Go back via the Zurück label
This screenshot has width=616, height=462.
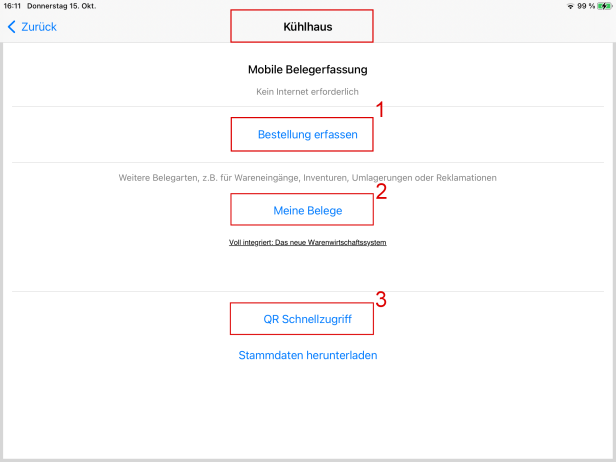click(x=39, y=27)
